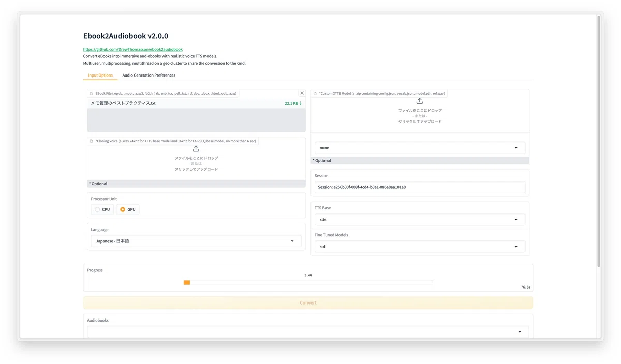Click the XTTS model upload クリックしてアップロード text
621x364 pixels.
420,122
